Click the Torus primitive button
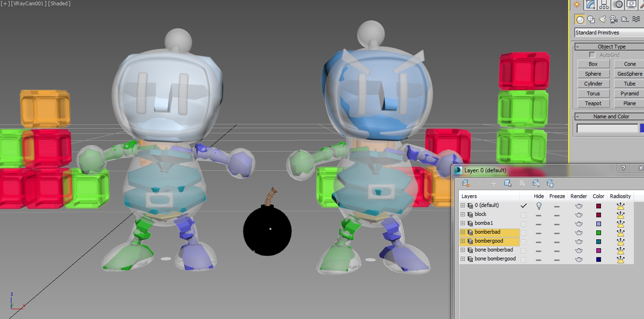This screenshot has height=319, width=644. 593,93
